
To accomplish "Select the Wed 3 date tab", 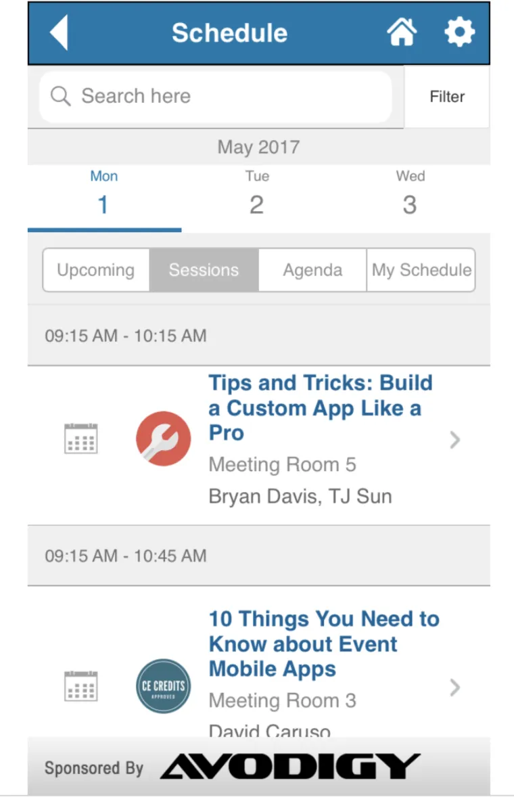I will click(x=410, y=195).
